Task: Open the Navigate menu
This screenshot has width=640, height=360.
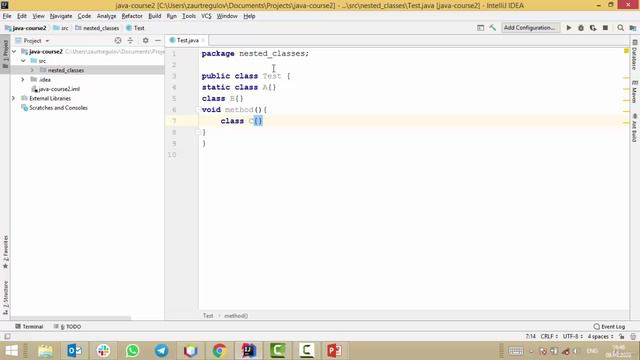Action: click(61, 16)
